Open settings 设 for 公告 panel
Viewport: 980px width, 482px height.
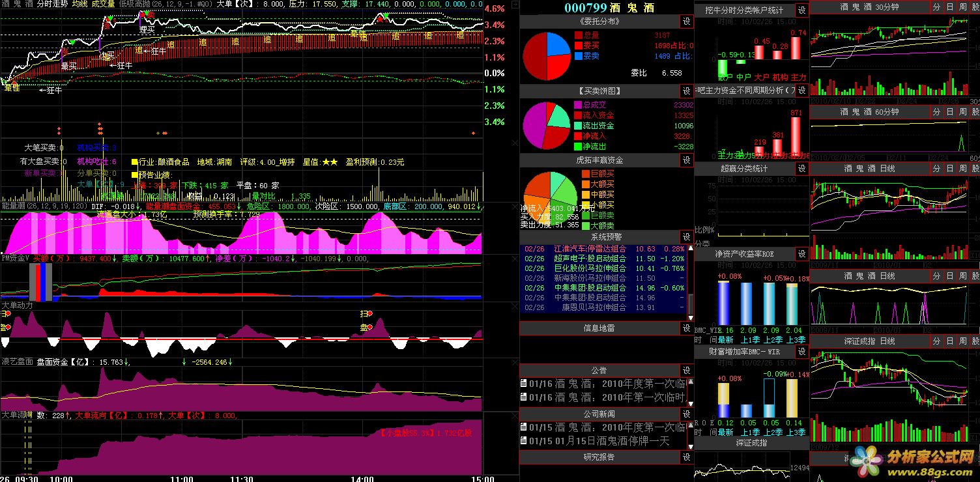[686, 370]
